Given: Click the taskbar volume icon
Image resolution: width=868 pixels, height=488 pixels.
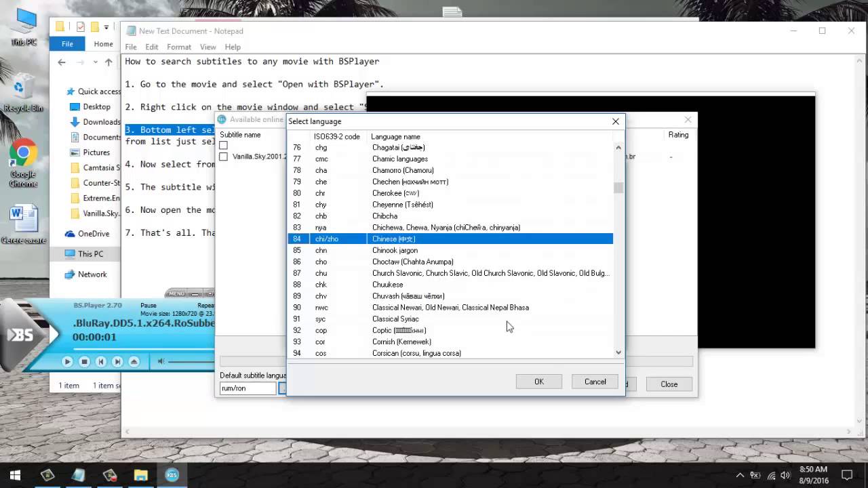Looking at the screenshot, I should [x=785, y=475].
